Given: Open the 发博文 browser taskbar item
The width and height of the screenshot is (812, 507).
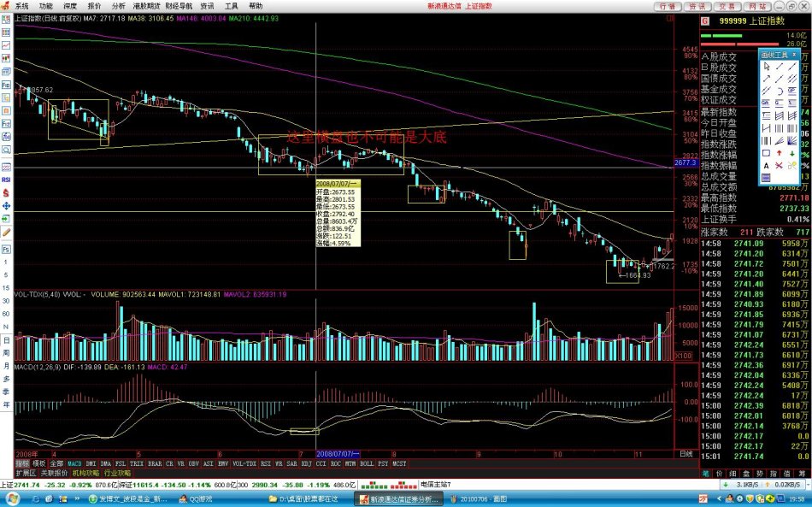Looking at the screenshot, I should coord(128,499).
